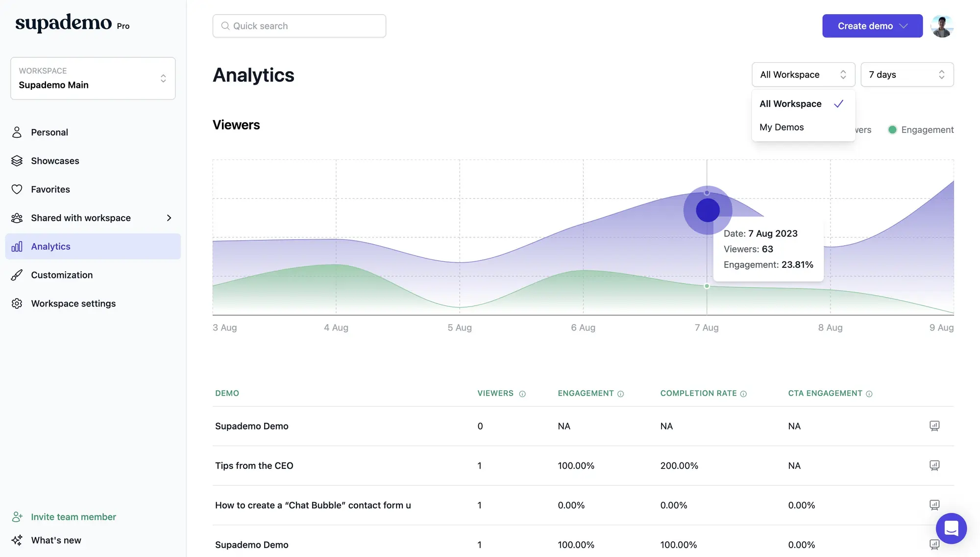Image resolution: width=980 pixels, height=557 pixels.
Task: Click the '5 Aug' axis label
Action: click(x=460, y=328)
